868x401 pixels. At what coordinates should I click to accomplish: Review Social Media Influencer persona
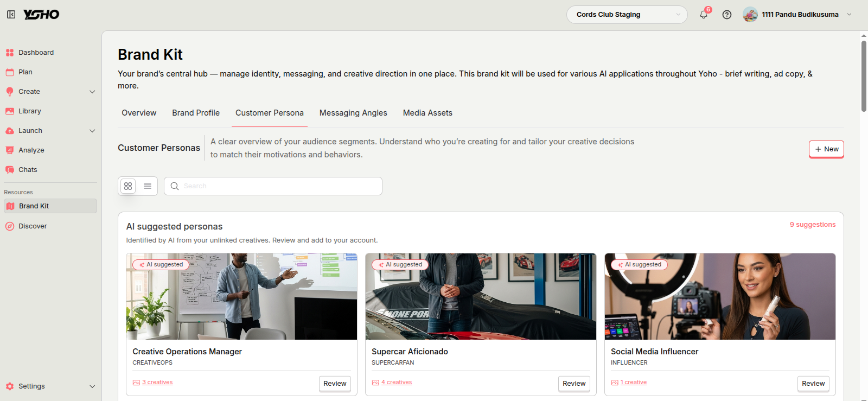(x=813, y=384)
